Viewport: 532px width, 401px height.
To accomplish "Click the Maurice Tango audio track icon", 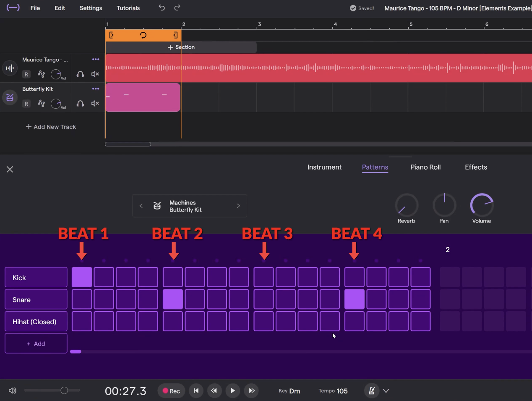I will pos(10,68).
